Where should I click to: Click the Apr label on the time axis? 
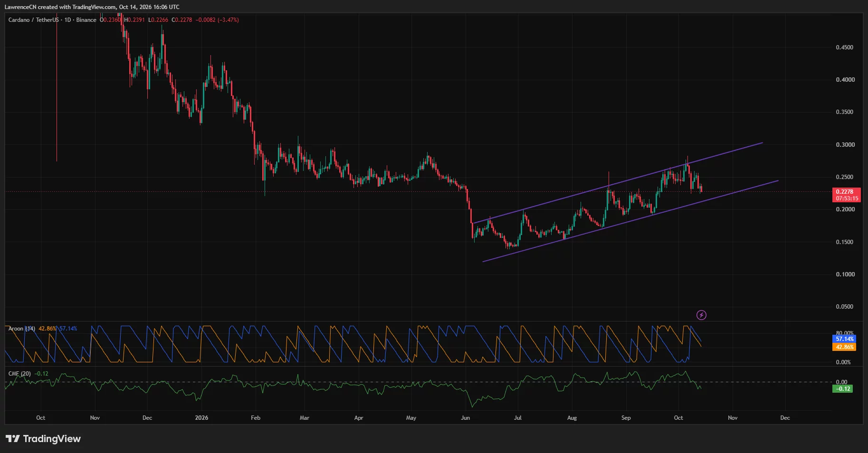tap(359, 418)
